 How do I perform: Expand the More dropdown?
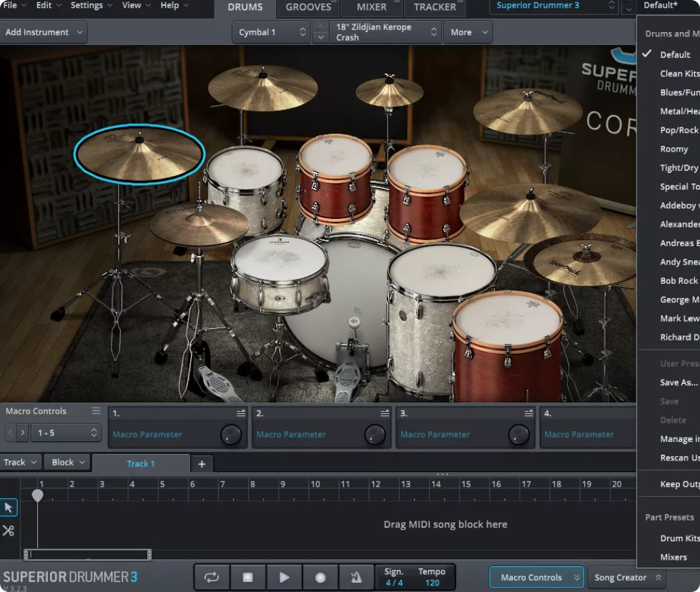tap(468, 32)
